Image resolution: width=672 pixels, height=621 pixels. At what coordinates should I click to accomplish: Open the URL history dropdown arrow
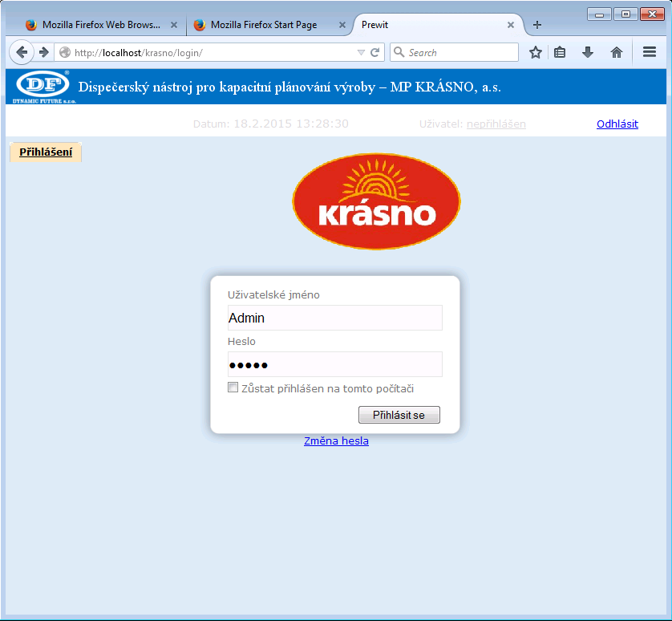361,52
